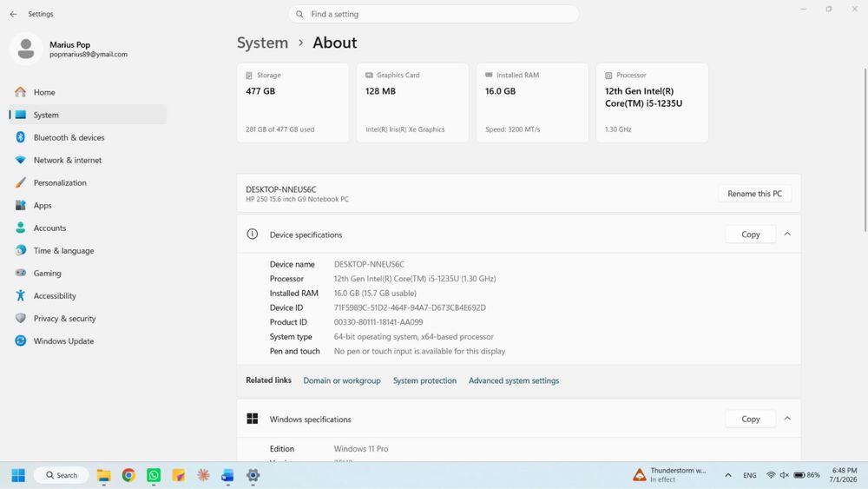
Task: Open File Explorer from taskbar
Action: click(103, 475)
